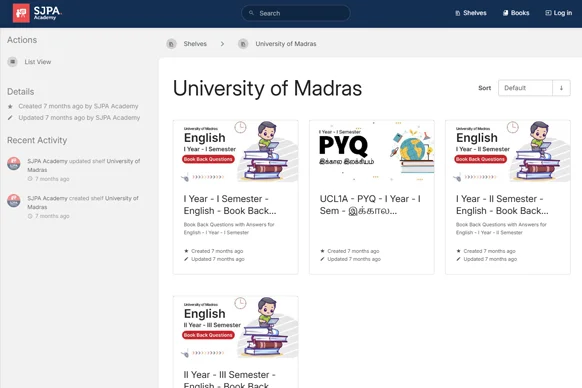Screen dimensions: 582x388
Task: Click the star icon next to Created in Details
Action: (x=10, y=107)
